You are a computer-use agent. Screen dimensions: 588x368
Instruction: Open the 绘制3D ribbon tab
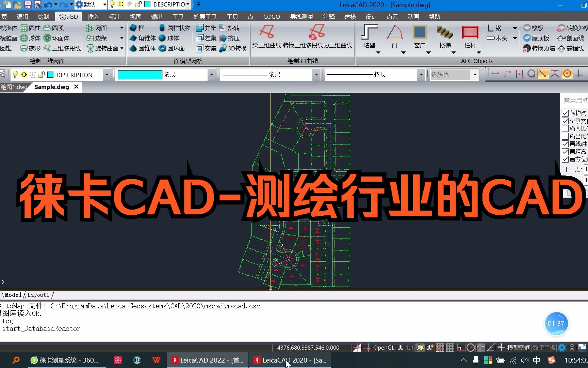(x=68, y=17)
